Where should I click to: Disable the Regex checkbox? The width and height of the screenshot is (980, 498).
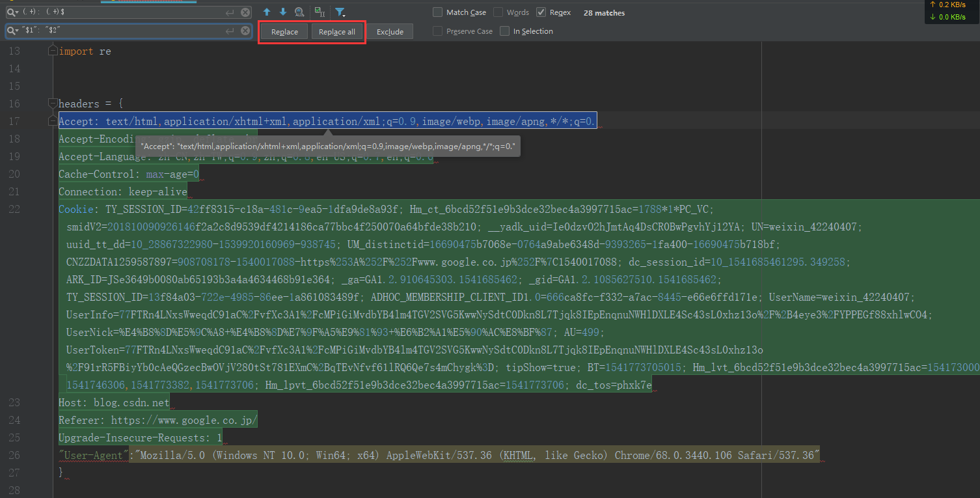click(541, 12)
